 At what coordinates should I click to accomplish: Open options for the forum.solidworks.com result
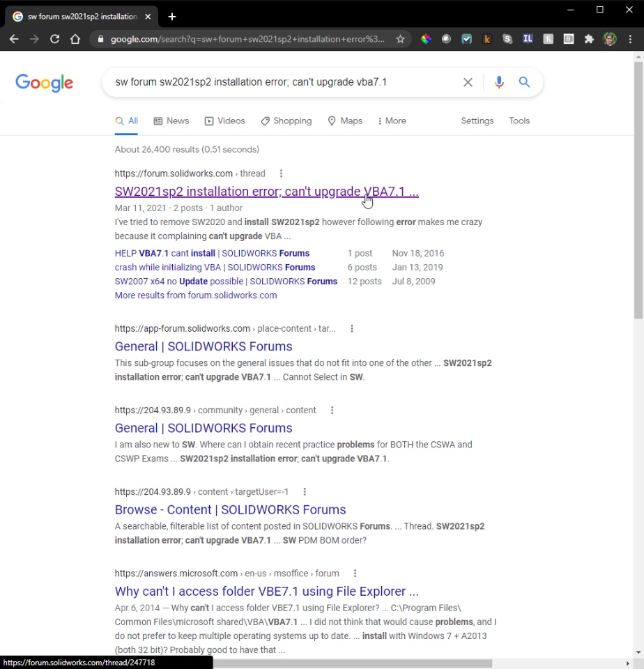click(281, 174)
